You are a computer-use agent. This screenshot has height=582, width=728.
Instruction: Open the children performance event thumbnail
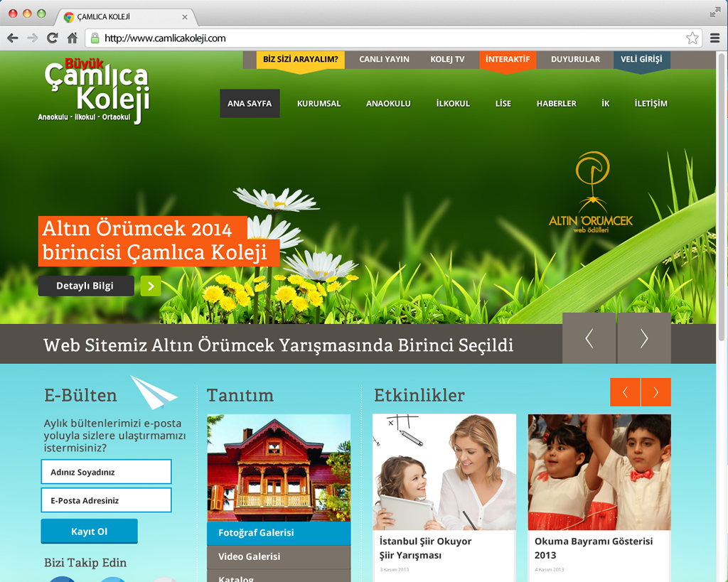tap(599, 472)
